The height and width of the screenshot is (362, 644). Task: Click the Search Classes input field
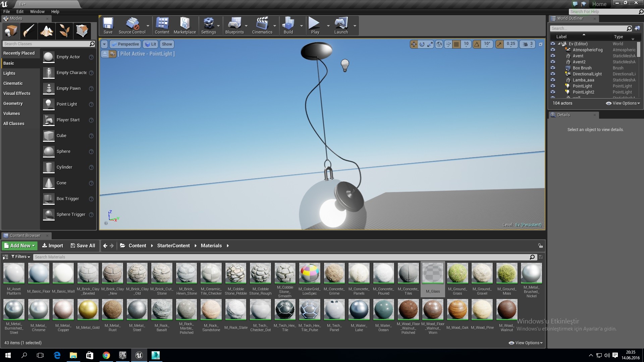tap(49, 44)
